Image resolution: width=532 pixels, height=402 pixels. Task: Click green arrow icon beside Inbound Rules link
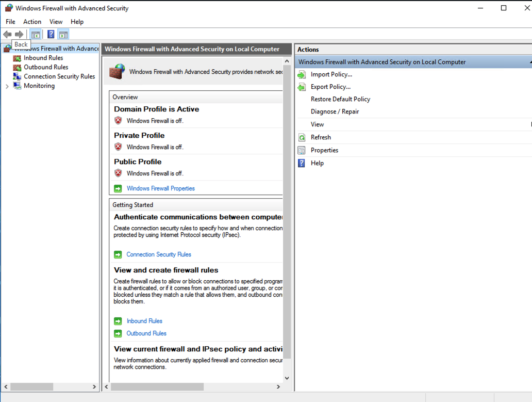(x=118, y=321)
